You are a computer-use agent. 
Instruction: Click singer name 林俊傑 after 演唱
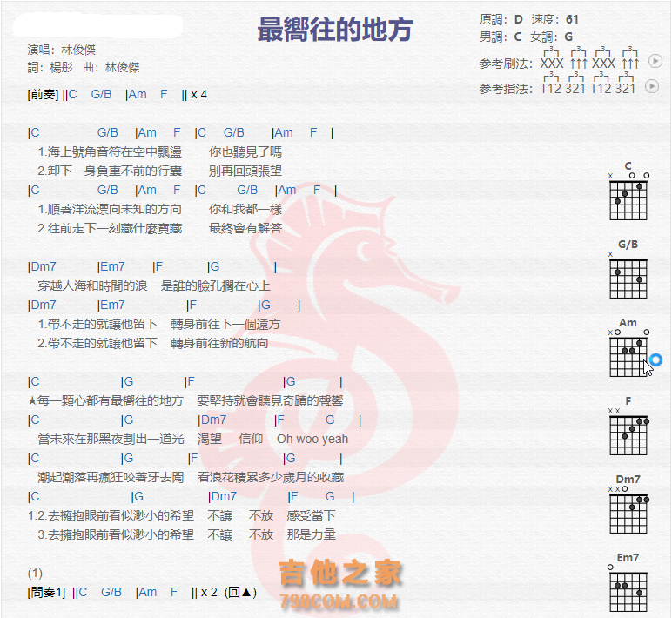coord(78,50)
